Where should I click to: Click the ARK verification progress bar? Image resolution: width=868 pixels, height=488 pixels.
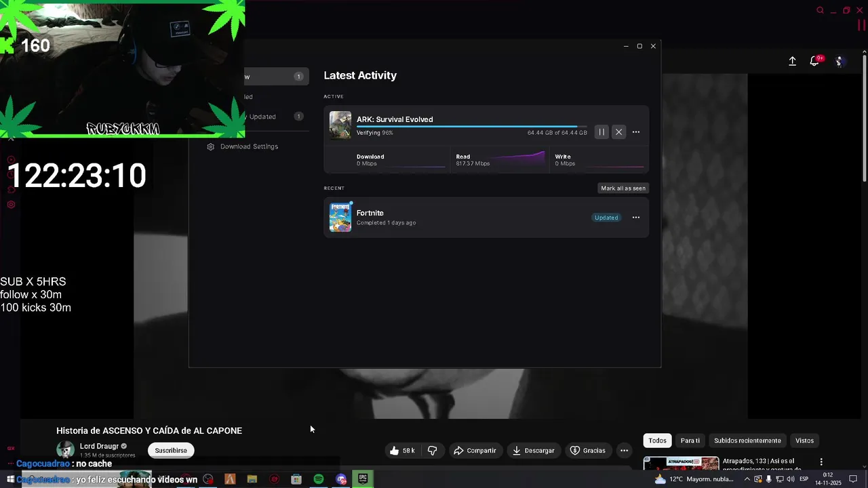(472, 127)
